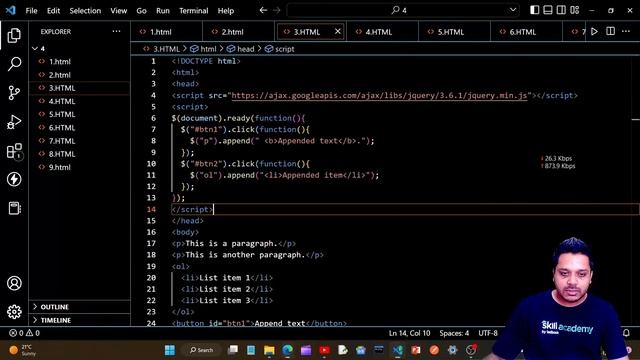Open the Selection menu

point(85,11)
